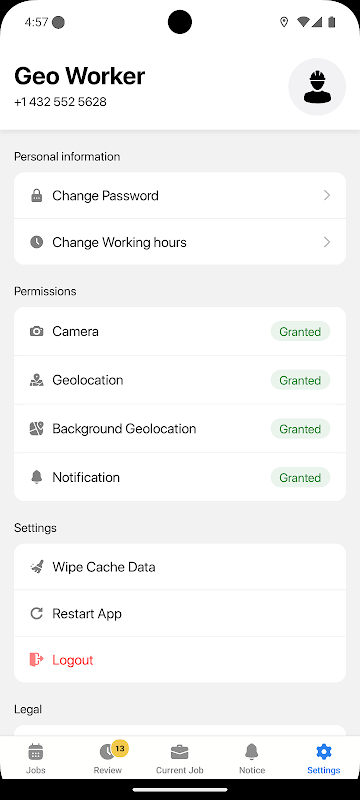This screenshot has width=360, height=800.
Task: Tap the Notification bell icon in Permissions
Action: coord(36,477)
